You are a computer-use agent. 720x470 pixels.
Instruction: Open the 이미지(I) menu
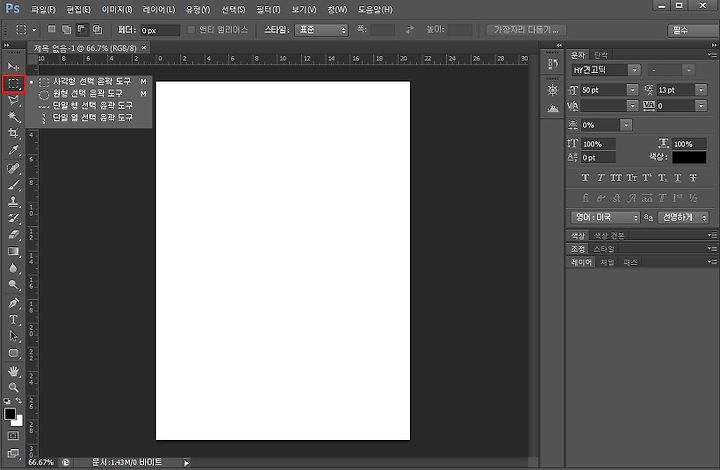point(117,10)
